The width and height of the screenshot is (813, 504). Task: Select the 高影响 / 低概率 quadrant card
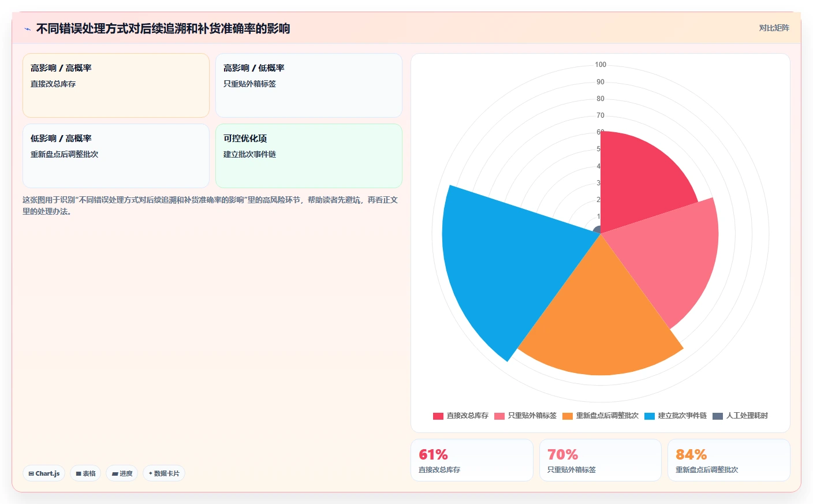[x=309, y=85]
